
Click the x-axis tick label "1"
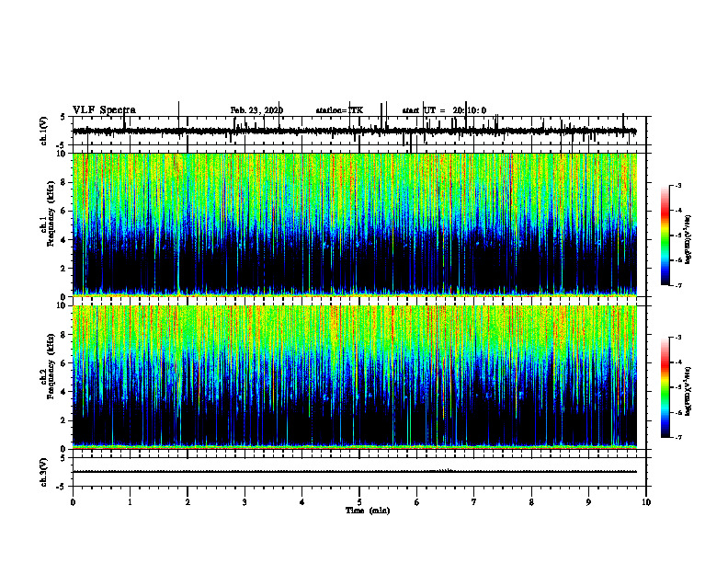[130, 502]
